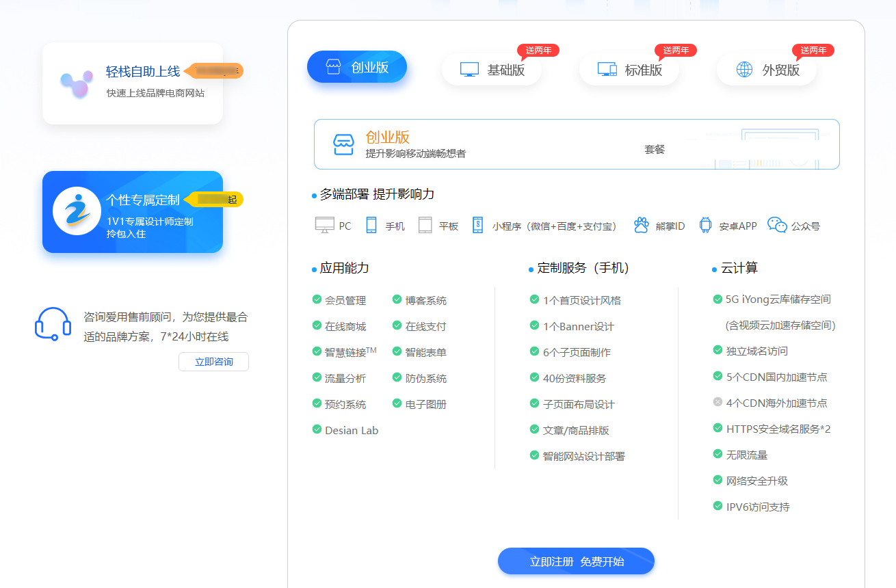
Task: Click the mobile phone (手机) icon
Action: point(371,226)
